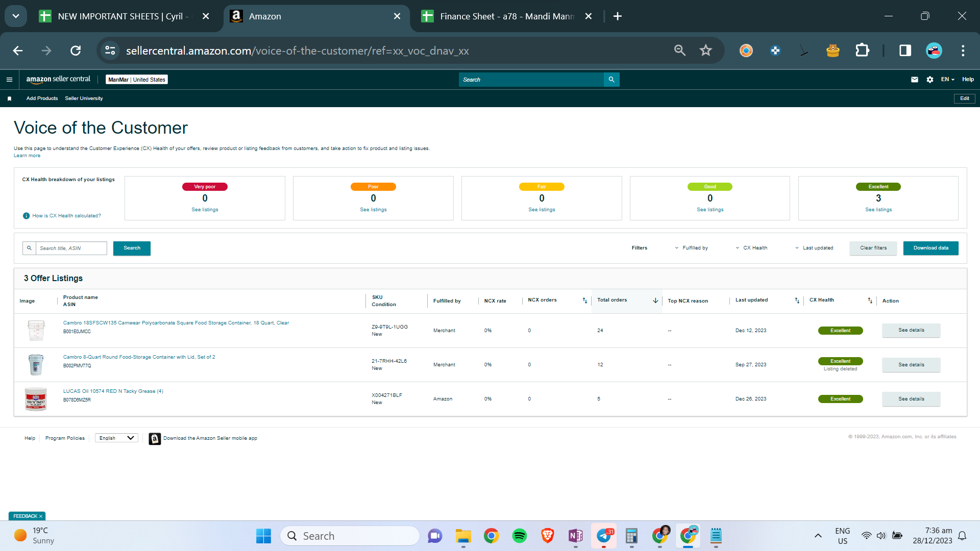Image resolution: width=980 pixels, height=551 pixels.
Task: Click the header Search input box
Action: pyautogui.click(x=531, y=80)
